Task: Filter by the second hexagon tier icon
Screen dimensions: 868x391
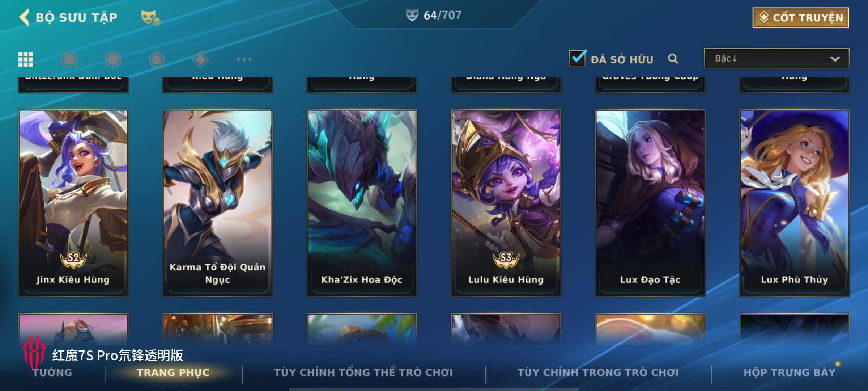Action: tap(113, 59)
